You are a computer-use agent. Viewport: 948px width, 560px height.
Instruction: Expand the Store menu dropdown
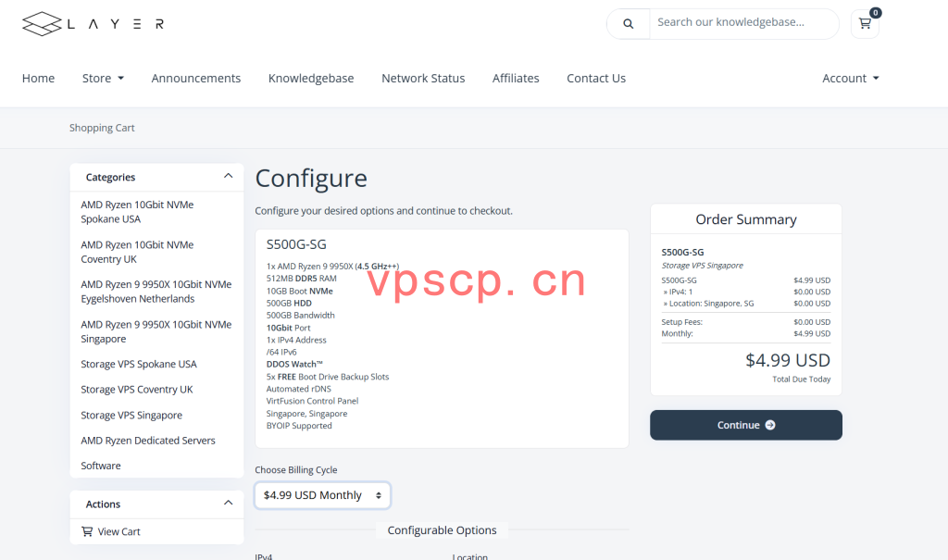click(103, 78)
